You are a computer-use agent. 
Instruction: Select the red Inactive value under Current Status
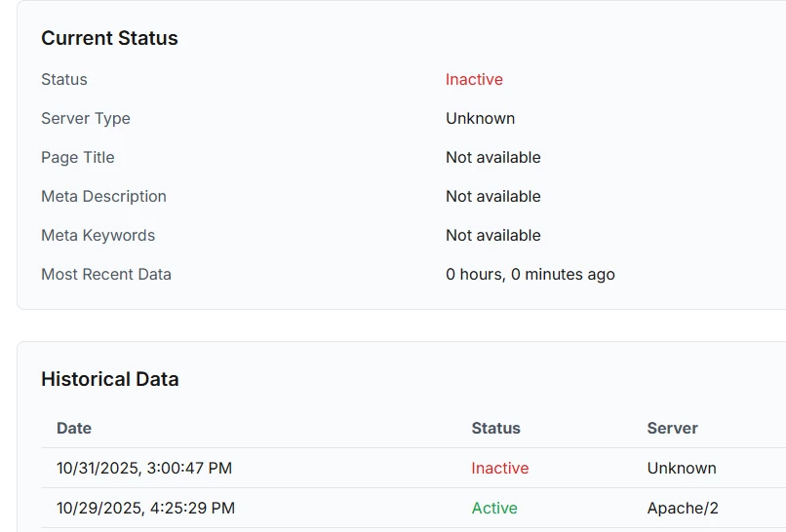pos(474,80)
